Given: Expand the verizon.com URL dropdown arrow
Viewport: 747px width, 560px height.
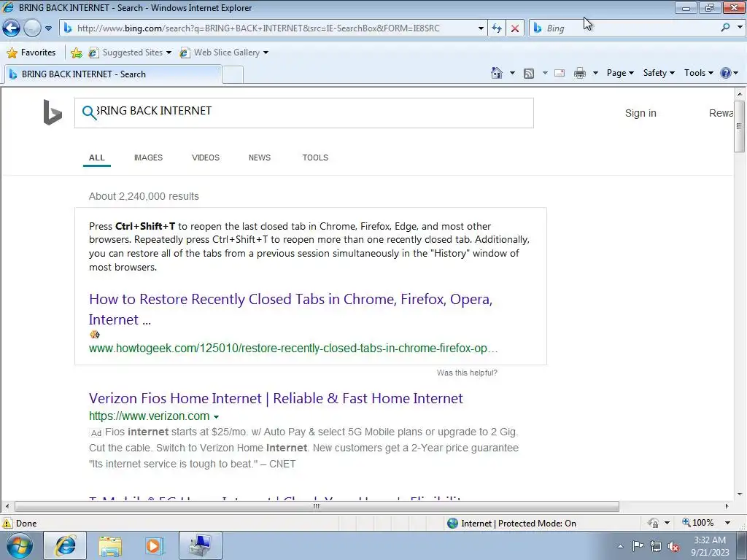Looking at the screenshot, I should 216,416.
